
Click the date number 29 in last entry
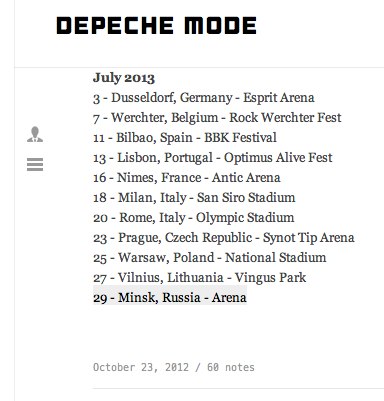coord(100,298)
